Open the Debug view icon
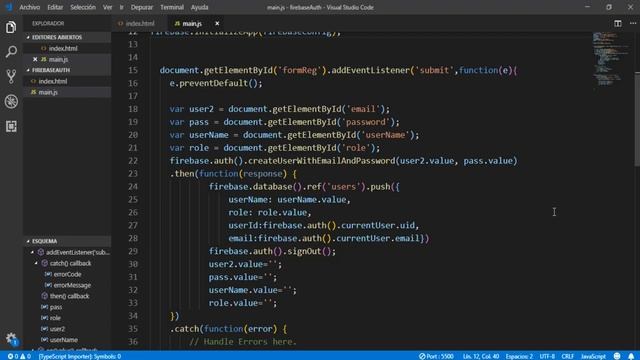Image resolution: width=640 pixels, height=360 pixels. [11, 101]
